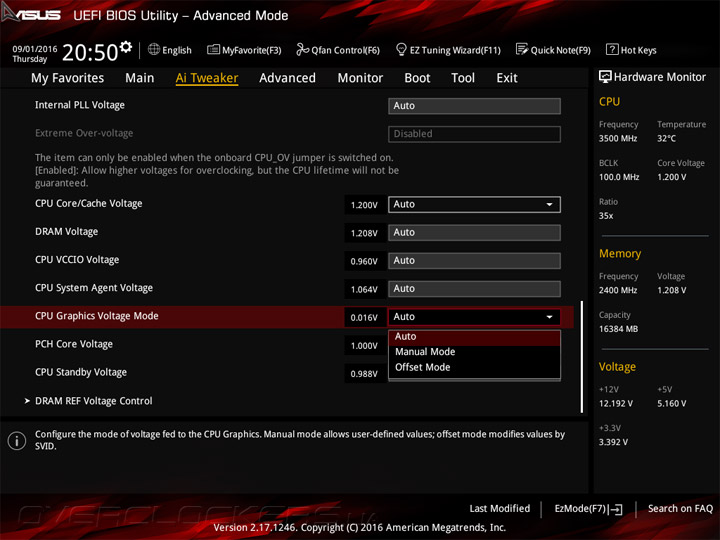Click the 20:50 clock display
The image size is (720, 540).
pyautogui.click(x=90, y=52)
